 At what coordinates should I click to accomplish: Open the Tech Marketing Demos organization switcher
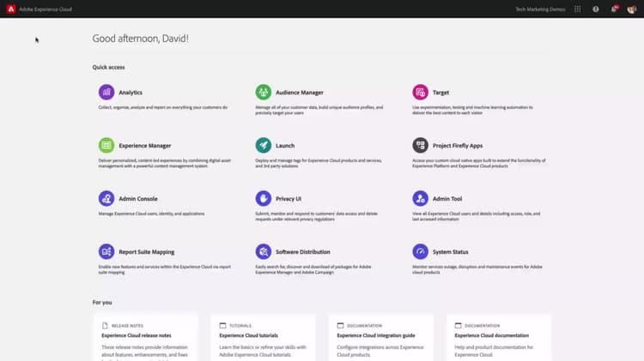(x=540, y=9)
